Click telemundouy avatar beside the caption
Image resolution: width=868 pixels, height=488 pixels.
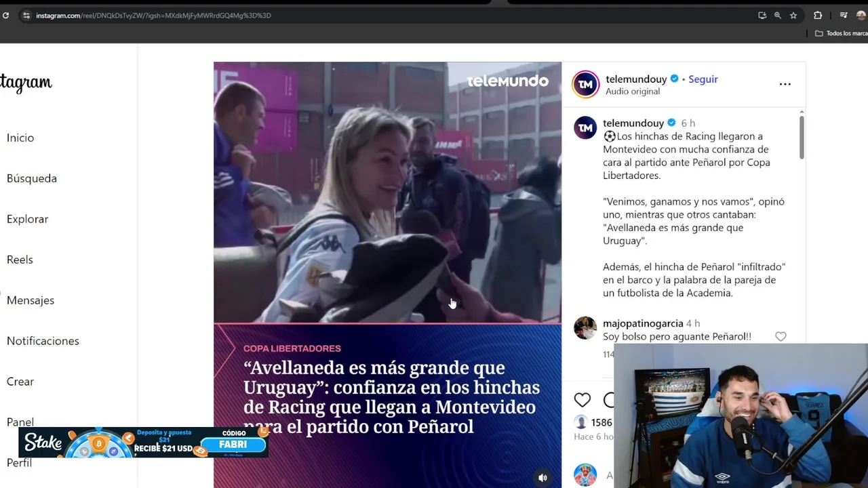(585, 127)
